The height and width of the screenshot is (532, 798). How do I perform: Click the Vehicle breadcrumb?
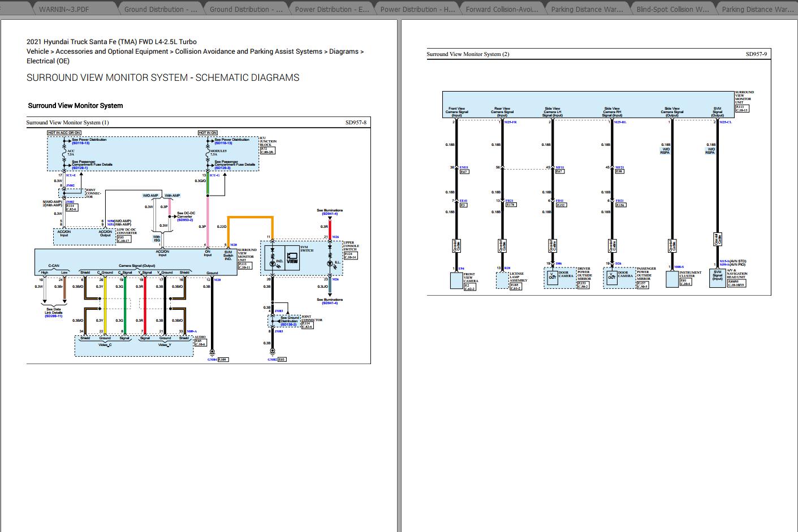pos(37,51)
